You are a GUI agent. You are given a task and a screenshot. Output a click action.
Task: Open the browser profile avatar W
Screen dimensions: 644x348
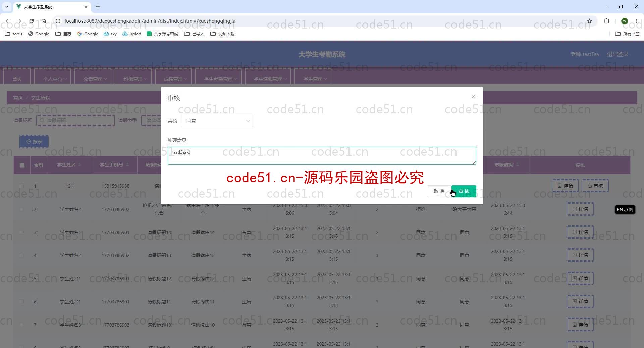coord(624,21)
